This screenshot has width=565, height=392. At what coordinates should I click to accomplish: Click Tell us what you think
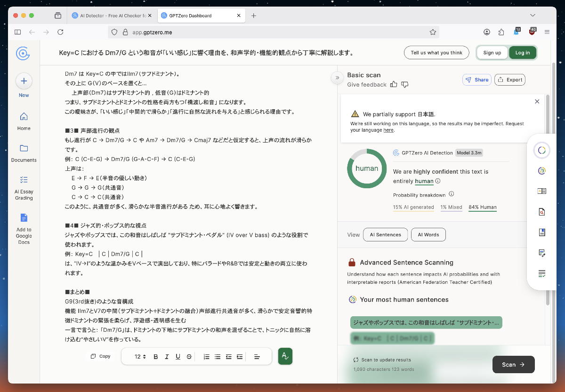tap(436, 53)
